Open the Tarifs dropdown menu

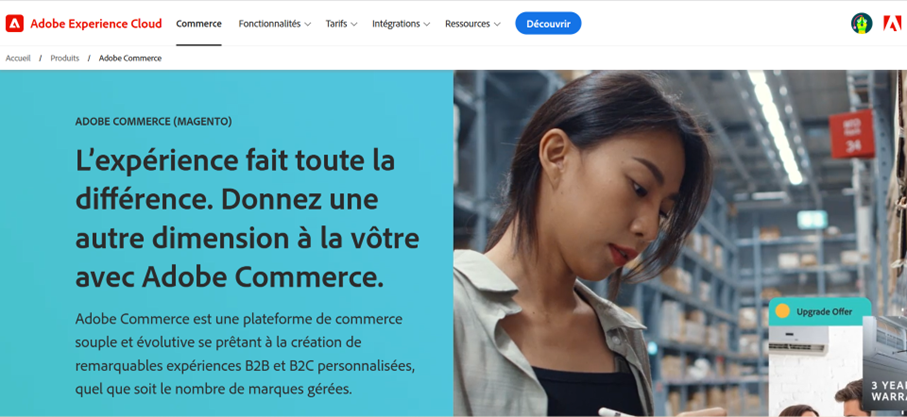(341, 24)
